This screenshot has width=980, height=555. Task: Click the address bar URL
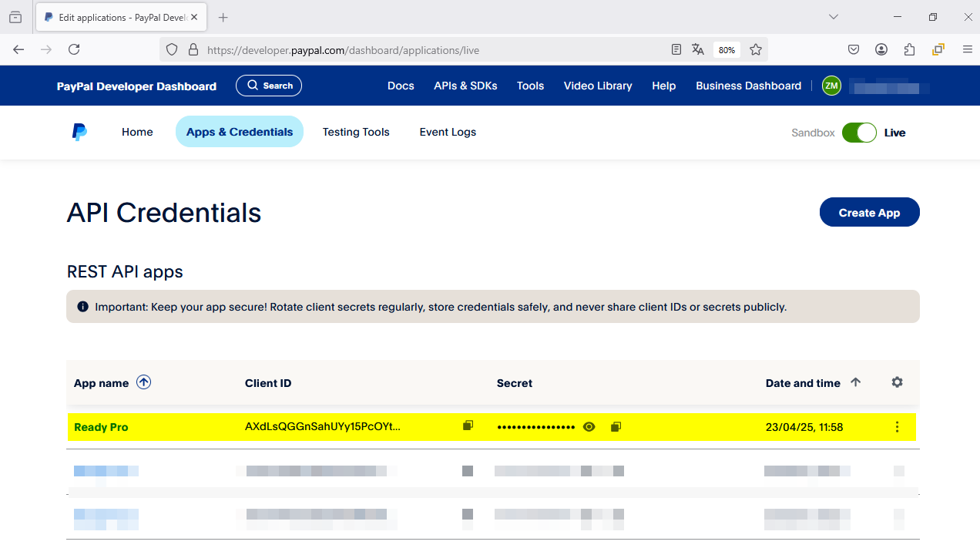tap(343, 50)
